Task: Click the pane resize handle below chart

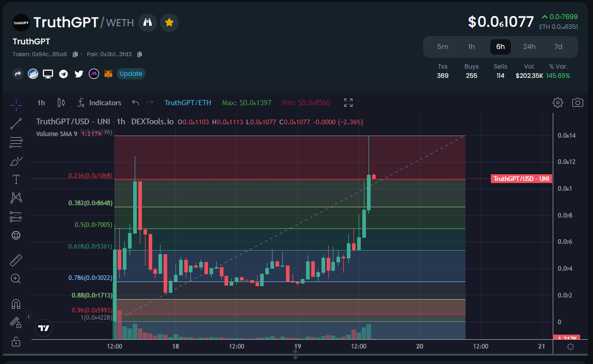Action: click(295, 355)
